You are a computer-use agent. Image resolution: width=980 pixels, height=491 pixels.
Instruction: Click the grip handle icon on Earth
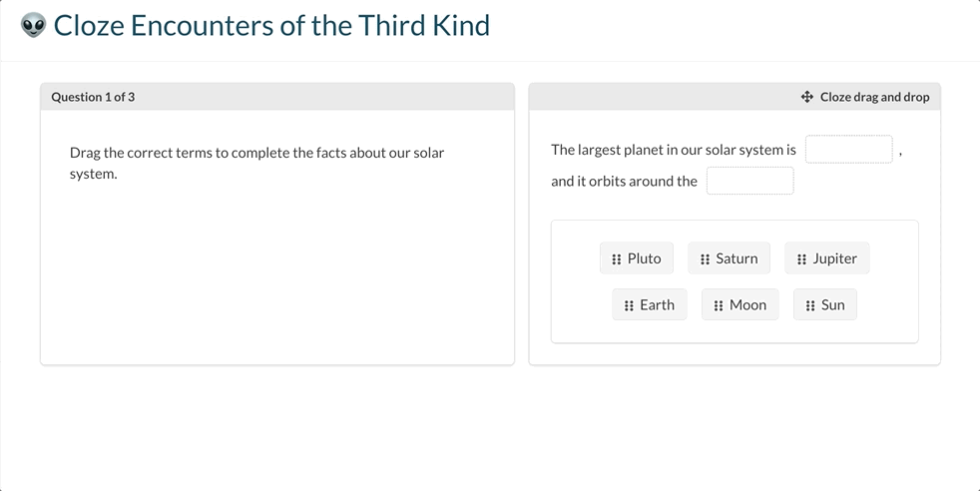click(x=629, y=305)
